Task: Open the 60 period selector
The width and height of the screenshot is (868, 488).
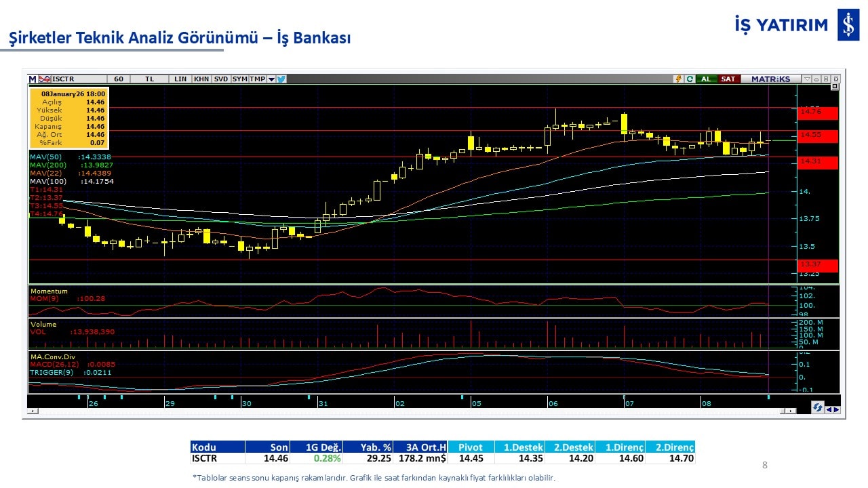Action: click(x=119, y=79)
